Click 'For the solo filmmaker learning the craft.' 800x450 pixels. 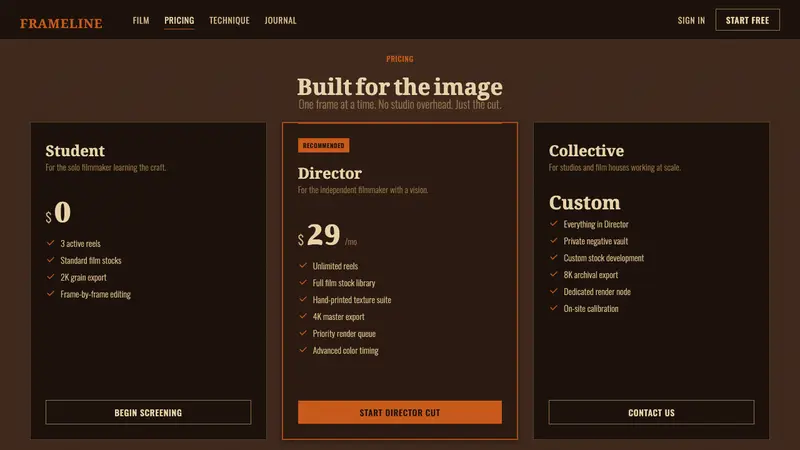pos(106,167)
